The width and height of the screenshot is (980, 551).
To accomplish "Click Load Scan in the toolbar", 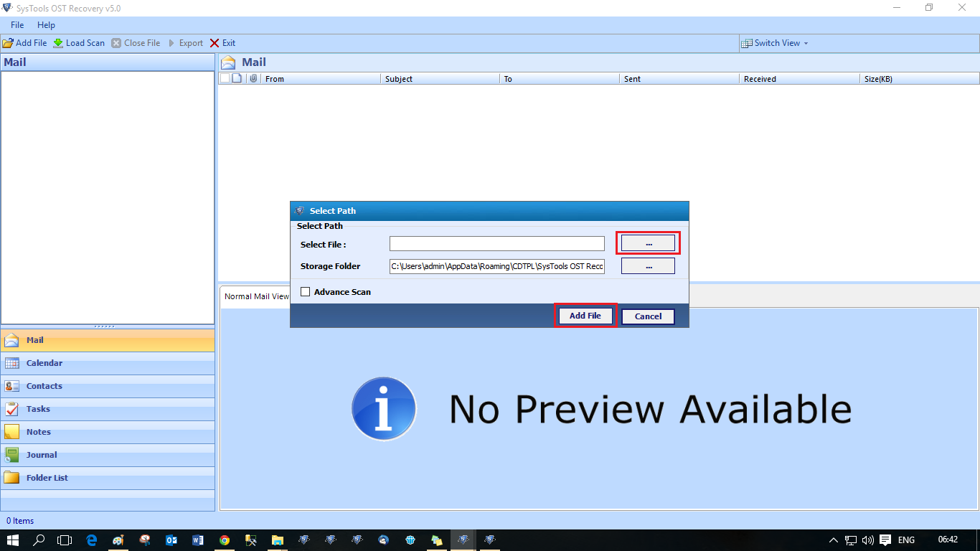I will (x=79, y=43).
